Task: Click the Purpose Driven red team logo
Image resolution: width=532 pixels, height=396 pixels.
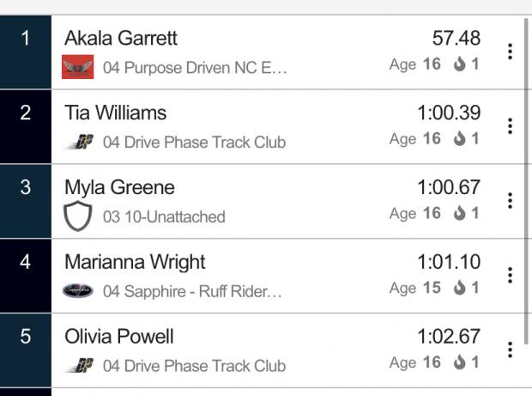Action: point(78,67)
